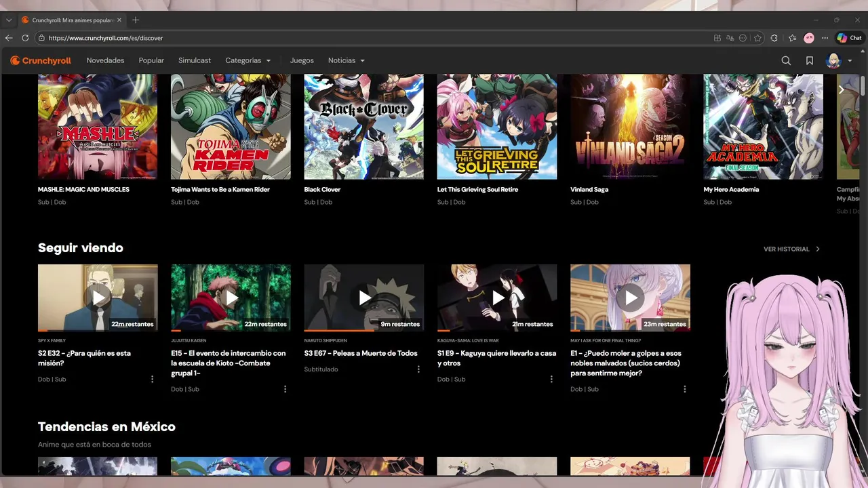Expand the Categorías dropdown
The height and width of the screenshot is (488, 868).
[x=248, y=60]
